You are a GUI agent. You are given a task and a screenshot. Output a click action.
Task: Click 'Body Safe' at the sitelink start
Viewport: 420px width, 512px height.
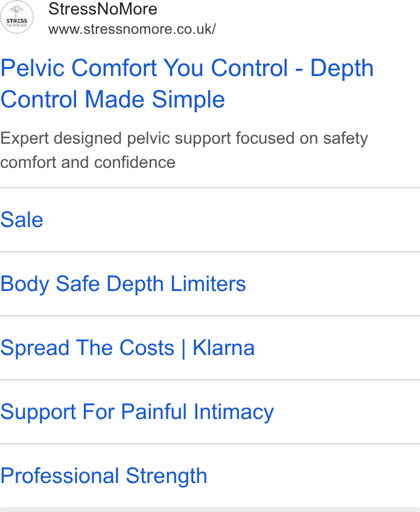coord(50,284)
